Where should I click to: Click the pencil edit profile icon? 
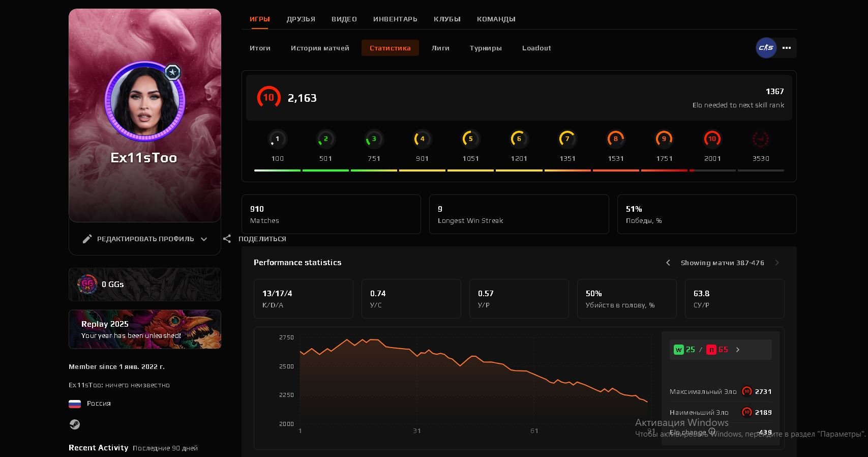pos(87,239)
